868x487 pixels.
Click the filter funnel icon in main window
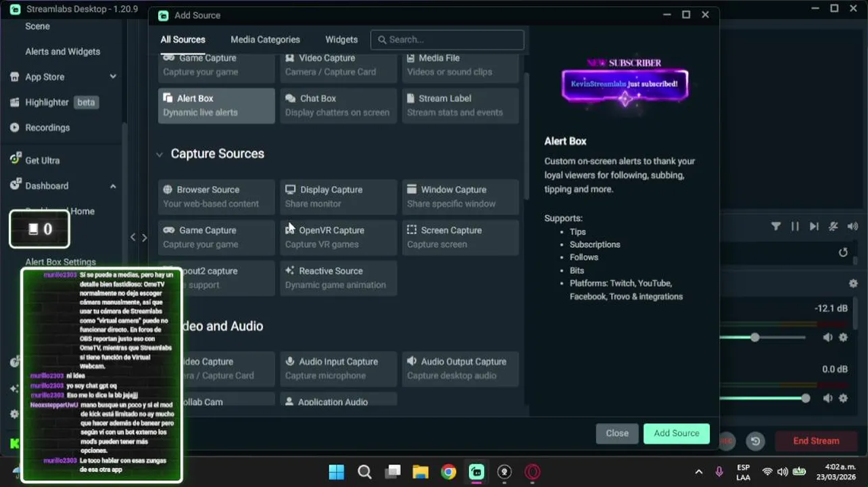(x=776, y=227)
